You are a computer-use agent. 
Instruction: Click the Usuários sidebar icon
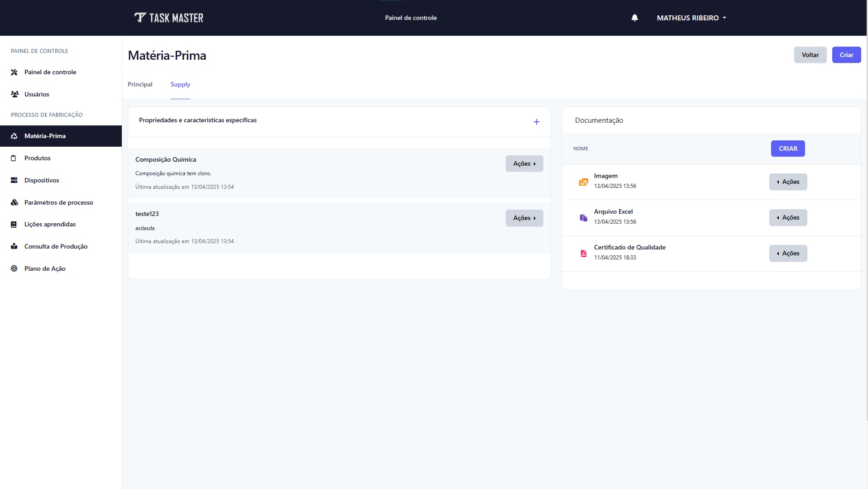click(x=14, y=94)
